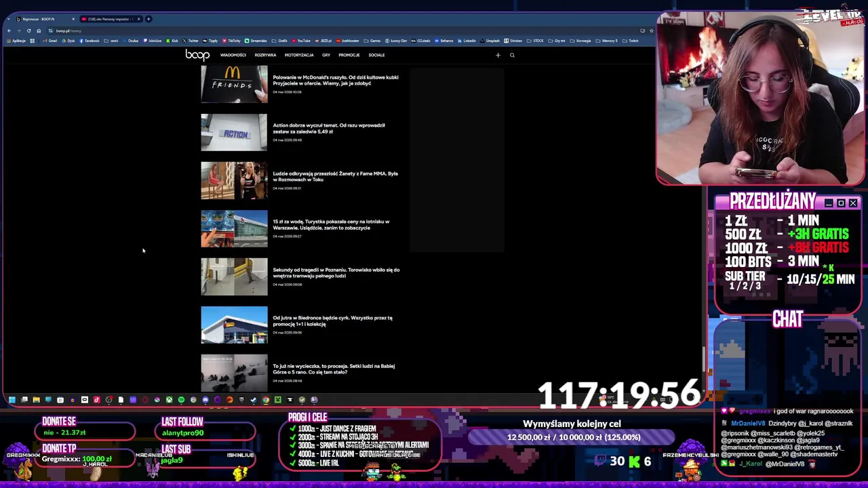Open the 15 zł za wodę article
The height and width of the screenshot is (488, 868).
331,224
